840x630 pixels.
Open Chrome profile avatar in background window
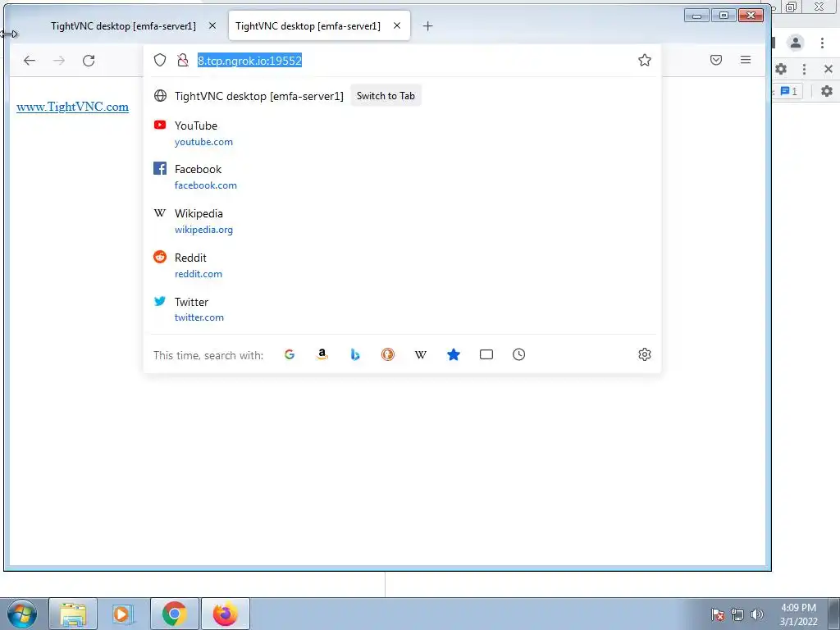tap(796, 43)
